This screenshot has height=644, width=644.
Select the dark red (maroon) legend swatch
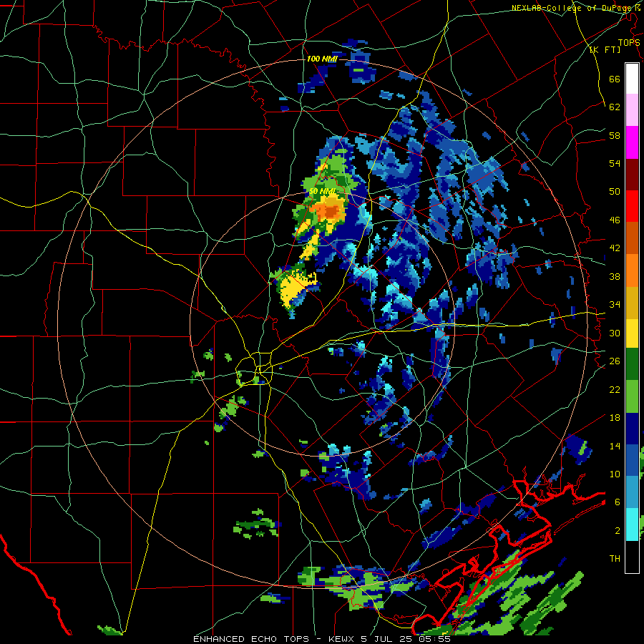pyautogui.click(x=632, y=174)
